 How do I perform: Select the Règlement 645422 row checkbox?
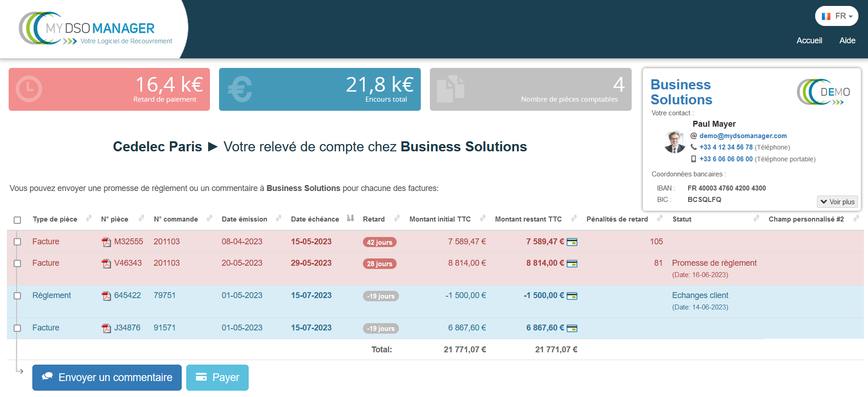(17, 296)
